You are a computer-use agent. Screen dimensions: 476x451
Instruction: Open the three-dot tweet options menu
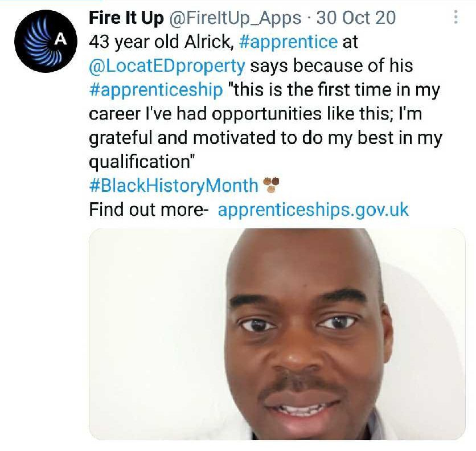pos(456,17)
